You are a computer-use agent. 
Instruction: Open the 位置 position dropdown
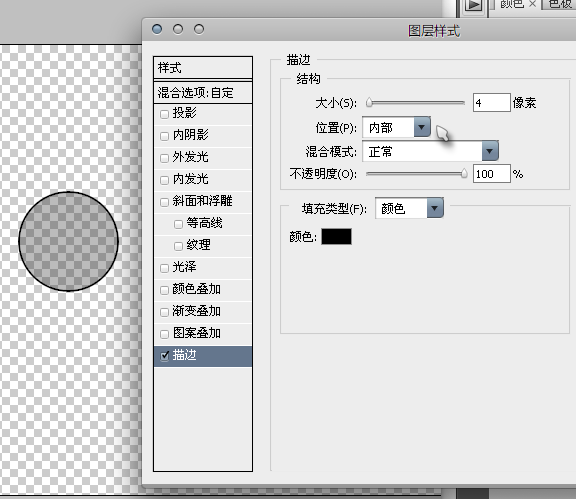396,128
